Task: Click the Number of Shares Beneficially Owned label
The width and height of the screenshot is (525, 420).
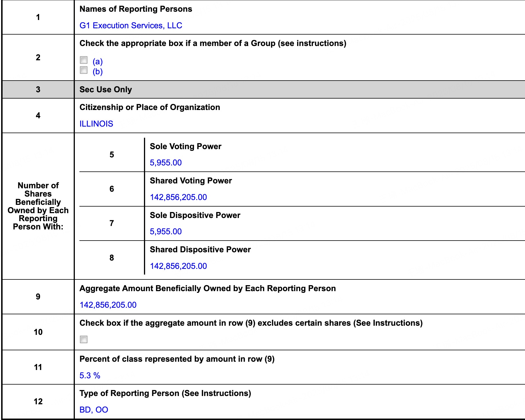Action: (38, 206)
